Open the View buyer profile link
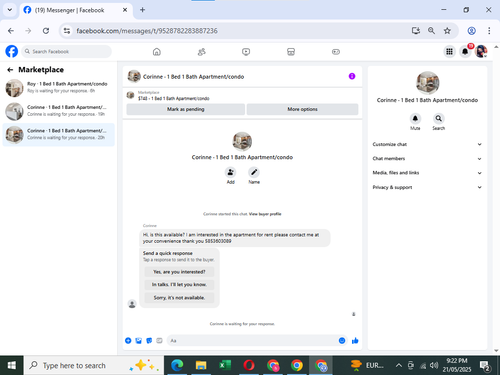Screen dimensions: 500x375 tap(265, 214)
